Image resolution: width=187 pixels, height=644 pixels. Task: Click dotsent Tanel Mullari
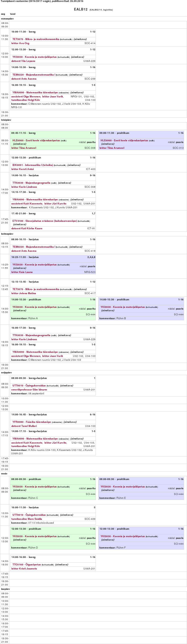pos(24,426)
